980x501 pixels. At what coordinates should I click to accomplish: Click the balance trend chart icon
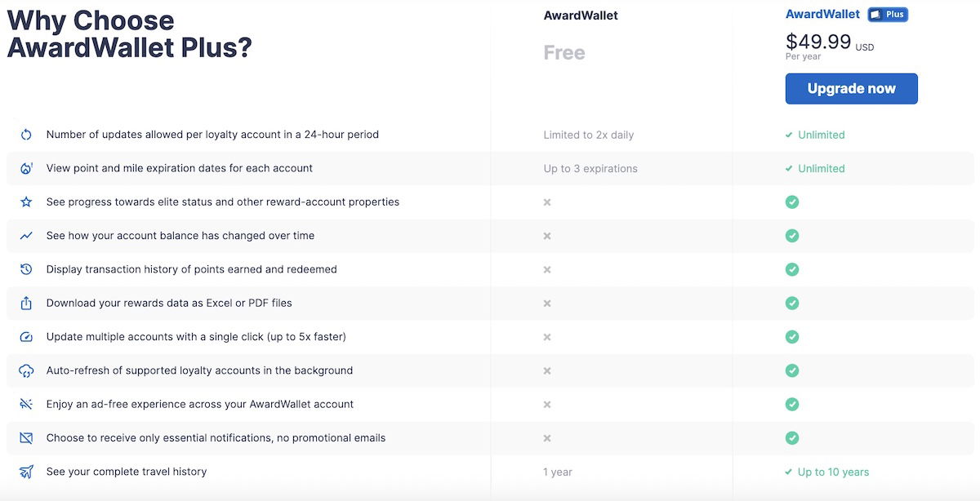tap(26, 236)
